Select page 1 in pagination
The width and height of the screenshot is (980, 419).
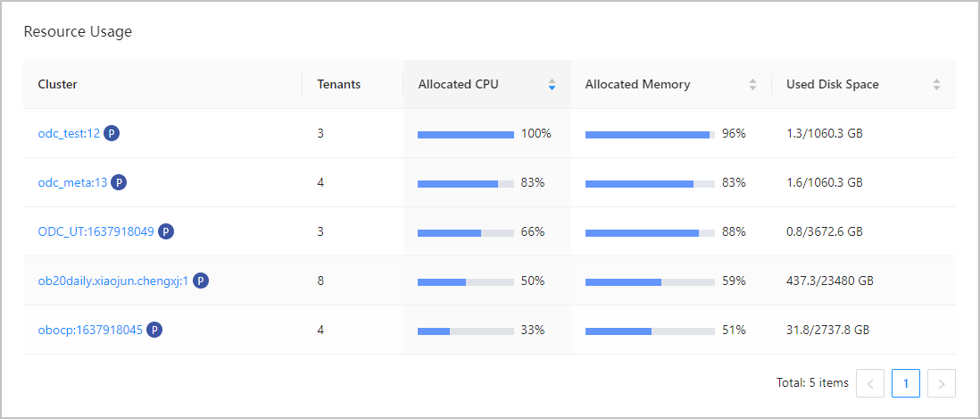(906, 383)
